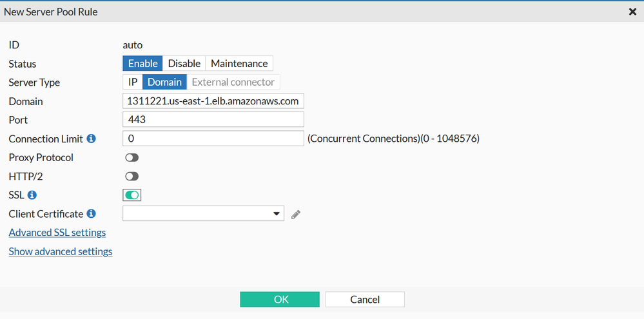Set Status to Maintenance

tap(239, 63)
